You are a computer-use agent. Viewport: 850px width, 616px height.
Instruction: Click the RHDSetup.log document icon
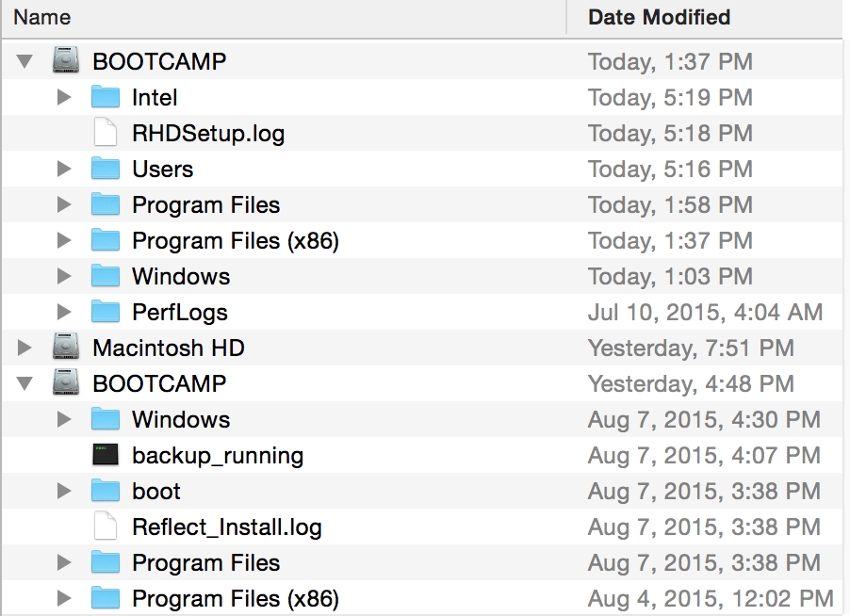click(x=106, y=133)
